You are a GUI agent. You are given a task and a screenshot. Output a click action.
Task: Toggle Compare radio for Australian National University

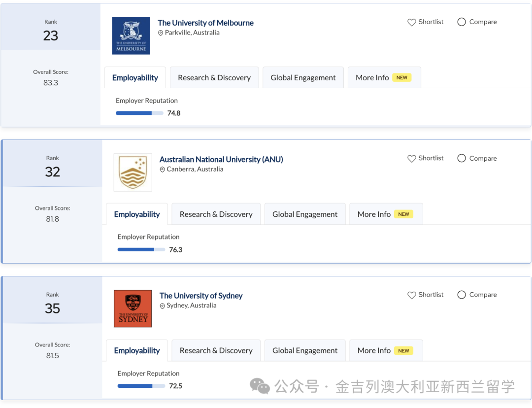[x=462, y=159]
